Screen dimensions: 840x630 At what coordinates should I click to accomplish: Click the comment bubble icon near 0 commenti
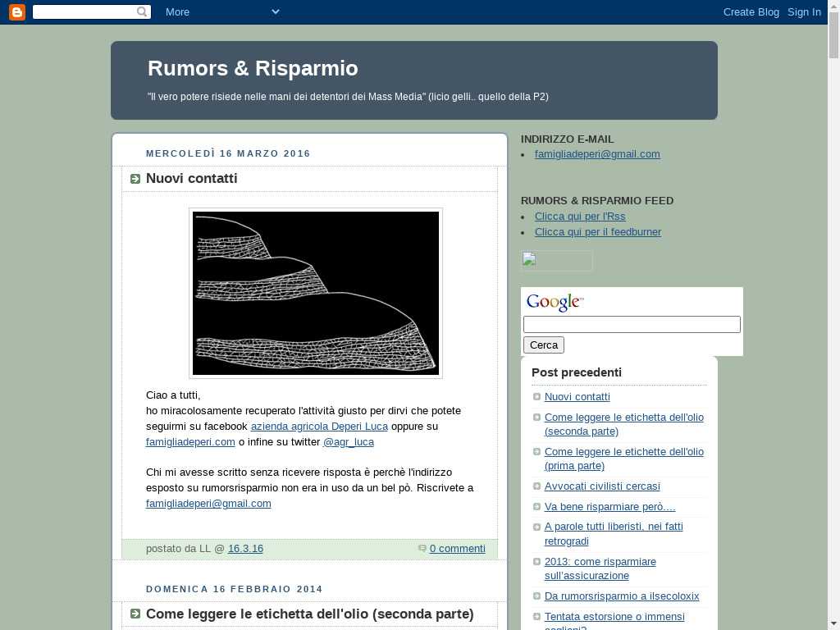click(422, 549)
